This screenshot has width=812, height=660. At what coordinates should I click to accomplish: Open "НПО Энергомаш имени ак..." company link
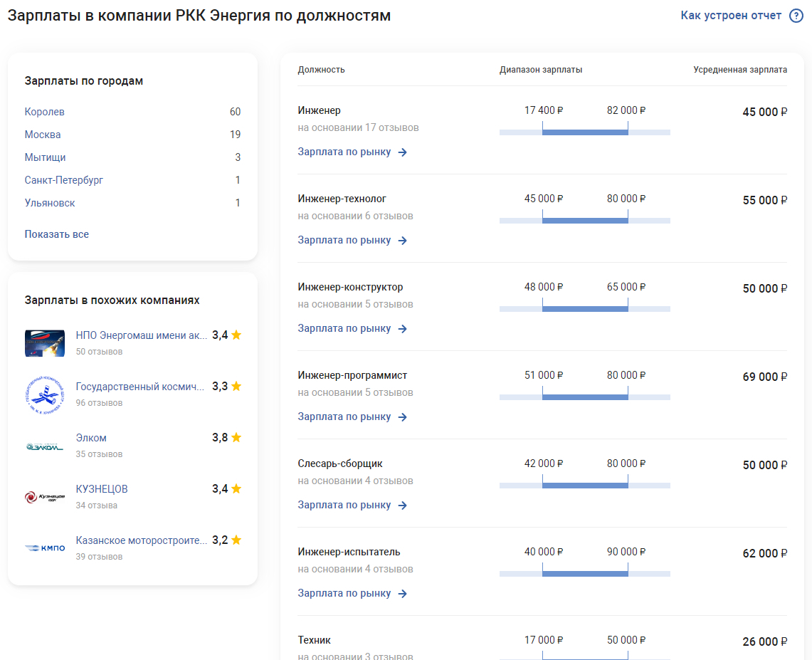point(141,335)
